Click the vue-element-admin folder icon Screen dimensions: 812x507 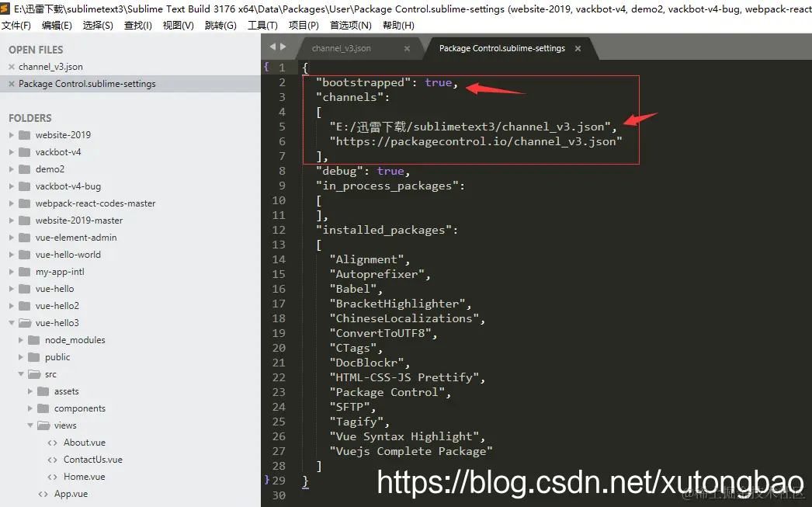[x=24, y=238]
